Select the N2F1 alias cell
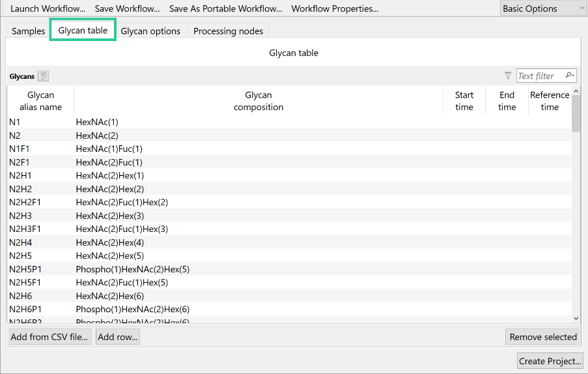 pos(19,162)
